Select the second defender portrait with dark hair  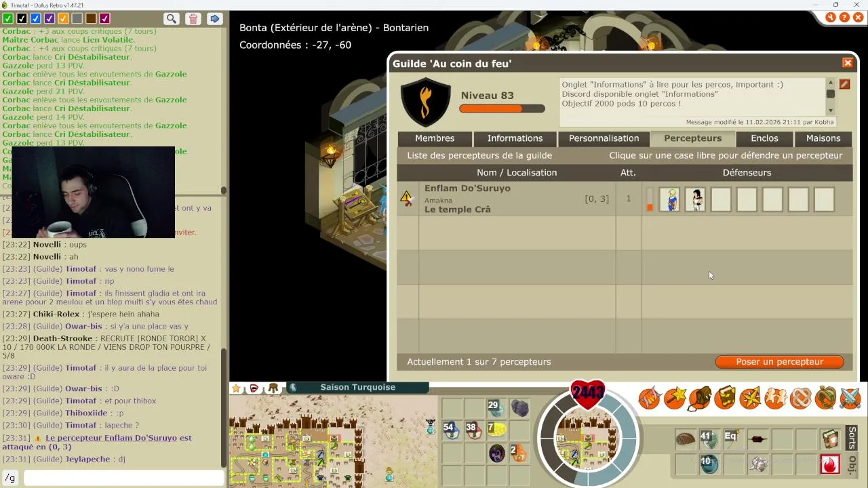(695, 199)
